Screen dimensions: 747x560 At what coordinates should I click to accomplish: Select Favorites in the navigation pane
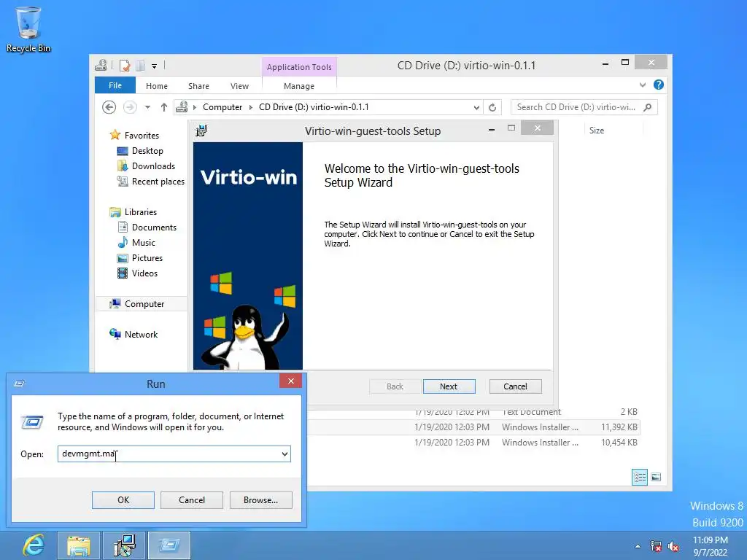pos(142,135)
